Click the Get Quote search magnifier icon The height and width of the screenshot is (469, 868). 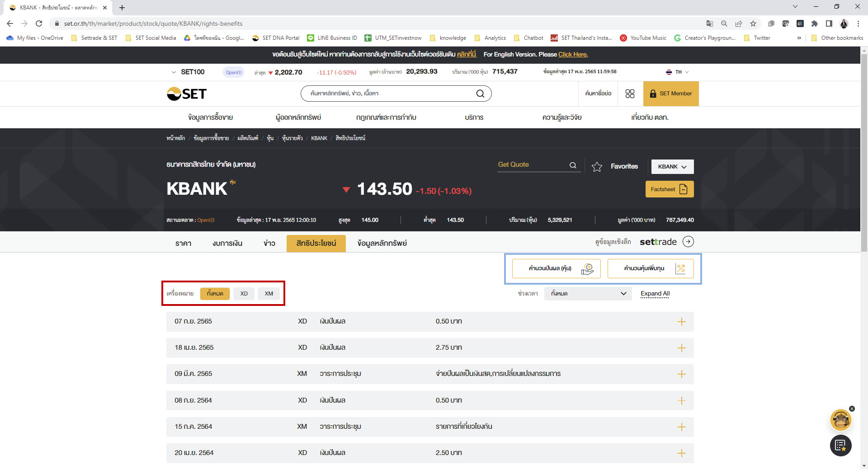pyautogui.click(x=573, y=165)
